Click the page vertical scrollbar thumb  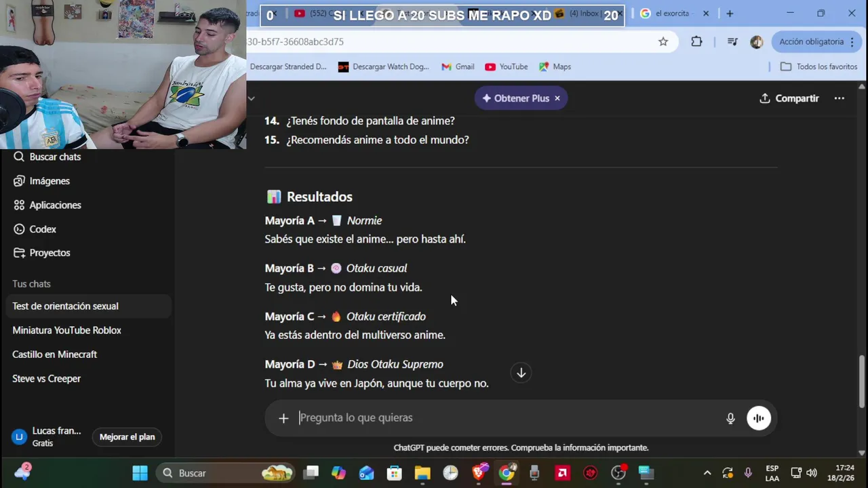862,382
